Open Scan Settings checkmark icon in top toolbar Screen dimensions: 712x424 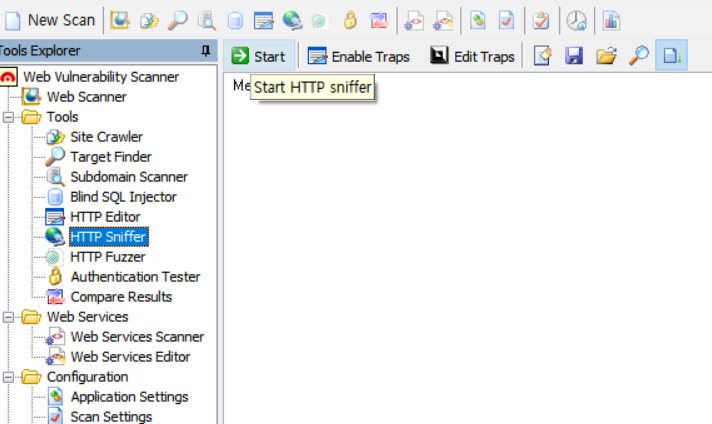(x=506, y=20)
